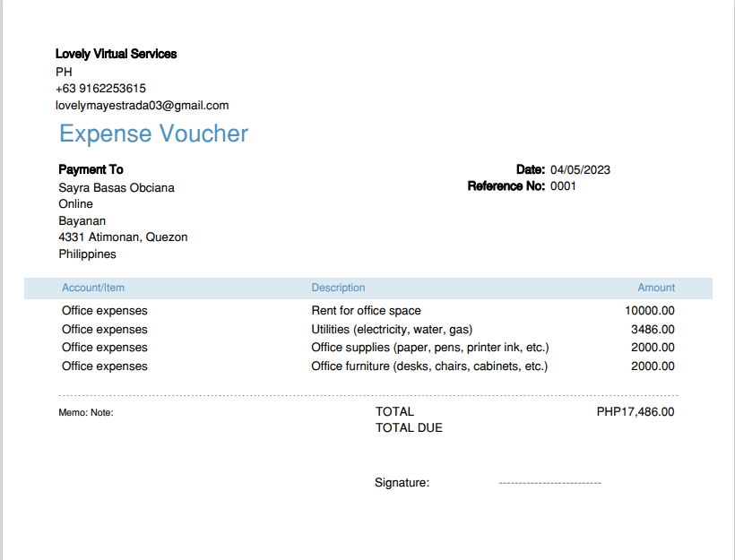
Task: Click the date value 04/05/2023
Action: [x=580, y=169]
